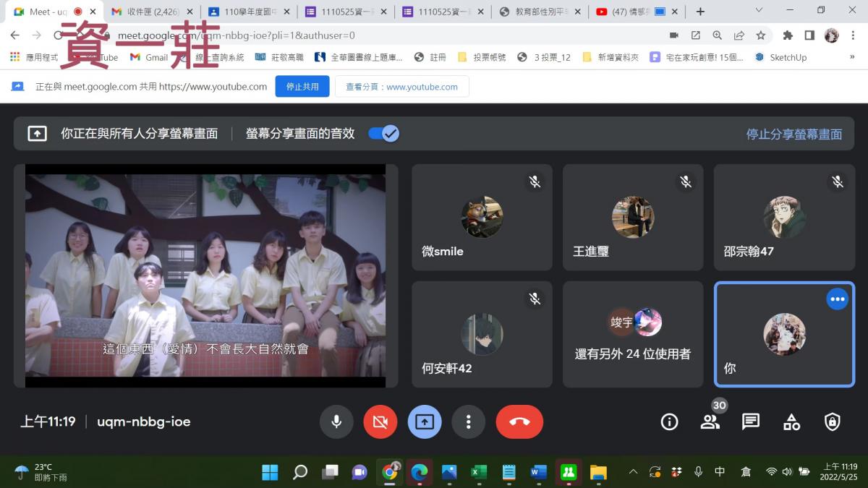Open the 還有另外 24 位使用者 tile
The height and width of the screenshot is (488, 868).
click(x=633, y=334)
